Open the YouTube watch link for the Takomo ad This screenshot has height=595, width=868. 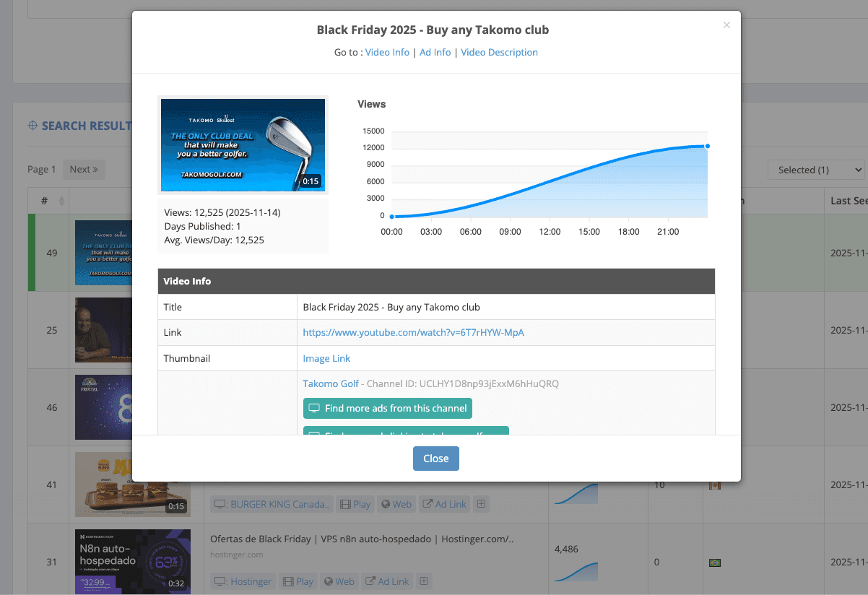click(x=413, y=332)
